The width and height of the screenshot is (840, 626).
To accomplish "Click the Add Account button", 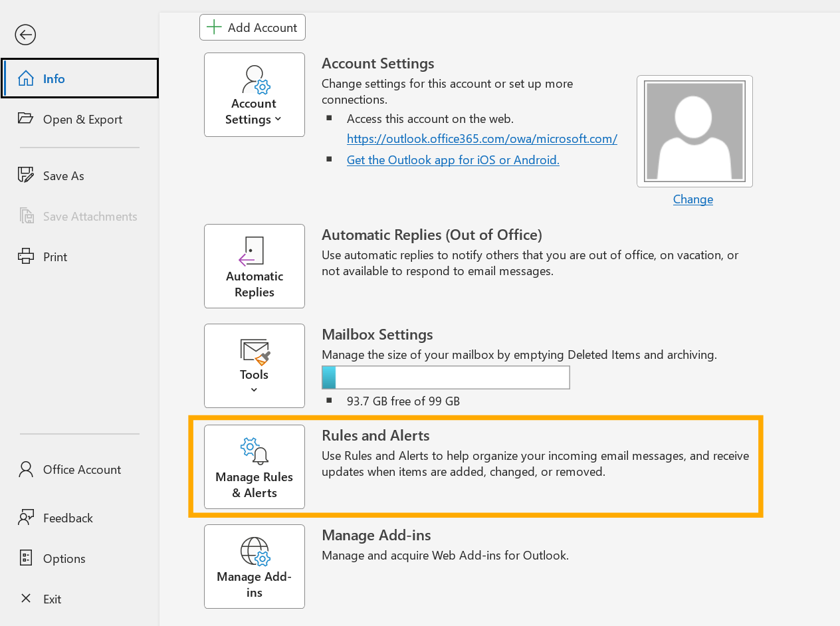I will pos(253,27).
